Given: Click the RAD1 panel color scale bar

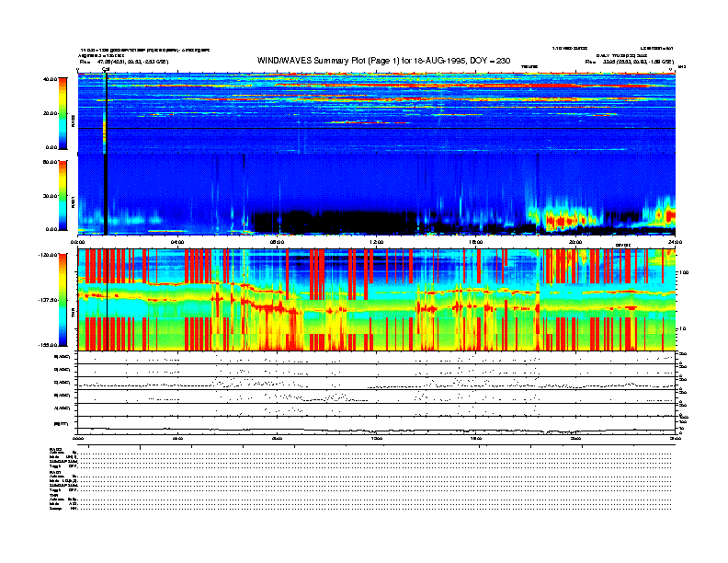Looking at the screenshot, I should (x=63, y=194).
